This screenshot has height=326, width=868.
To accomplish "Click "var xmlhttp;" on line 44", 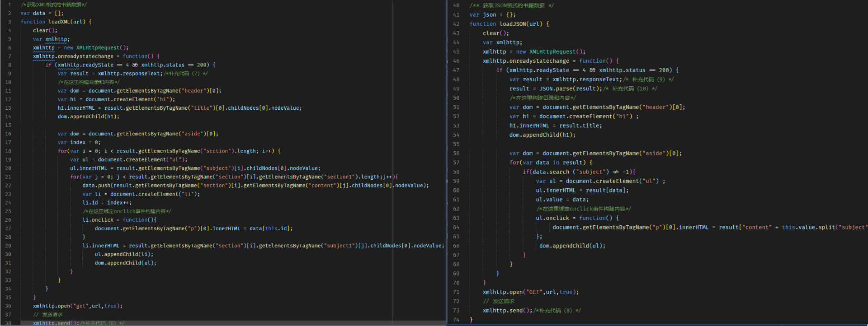I will pyautogui.click(x=503, y=42).
